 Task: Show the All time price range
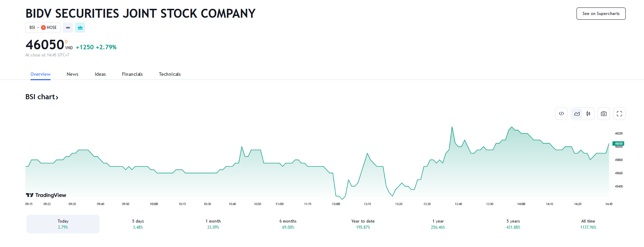click(x=588, y=224)
